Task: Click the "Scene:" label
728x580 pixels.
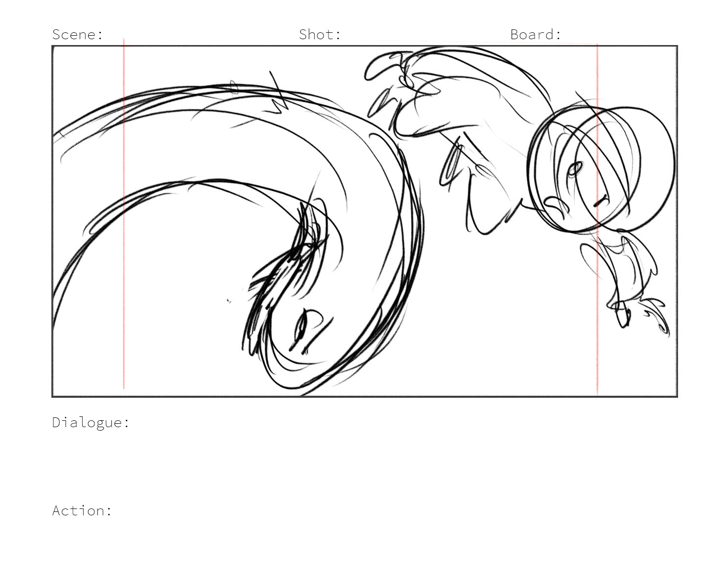Action: (78, 34)
